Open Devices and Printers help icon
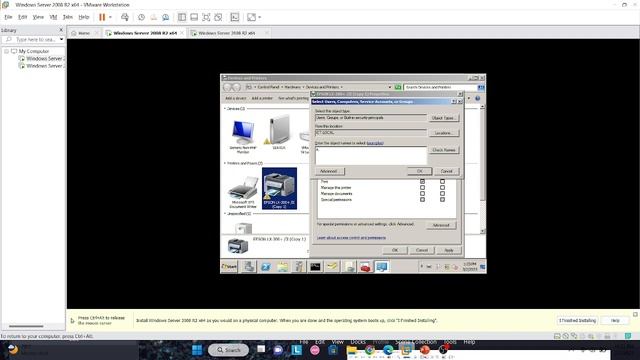The image size is (640, 360). point(477,98)
